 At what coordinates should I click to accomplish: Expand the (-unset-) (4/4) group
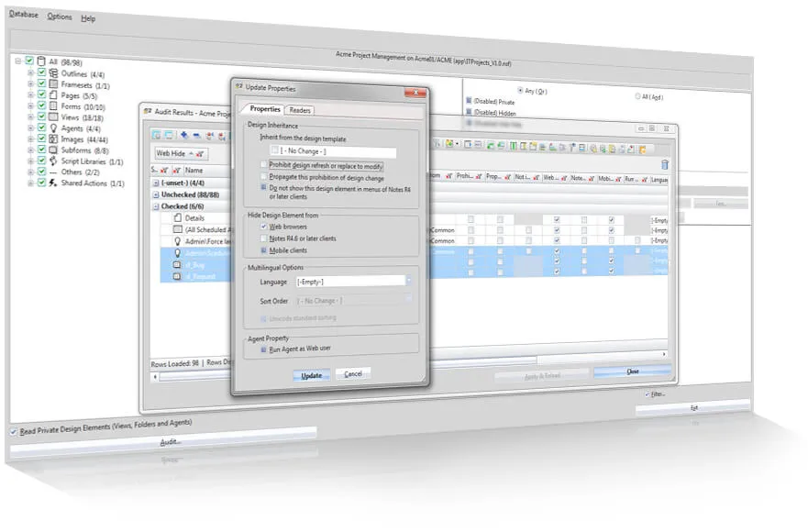pos(156,183)
